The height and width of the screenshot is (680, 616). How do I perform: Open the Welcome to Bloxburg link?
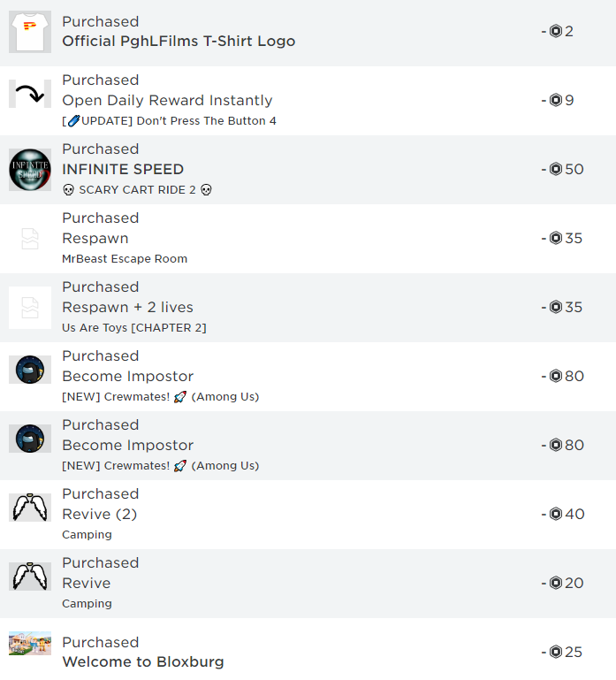click(143, 661)
